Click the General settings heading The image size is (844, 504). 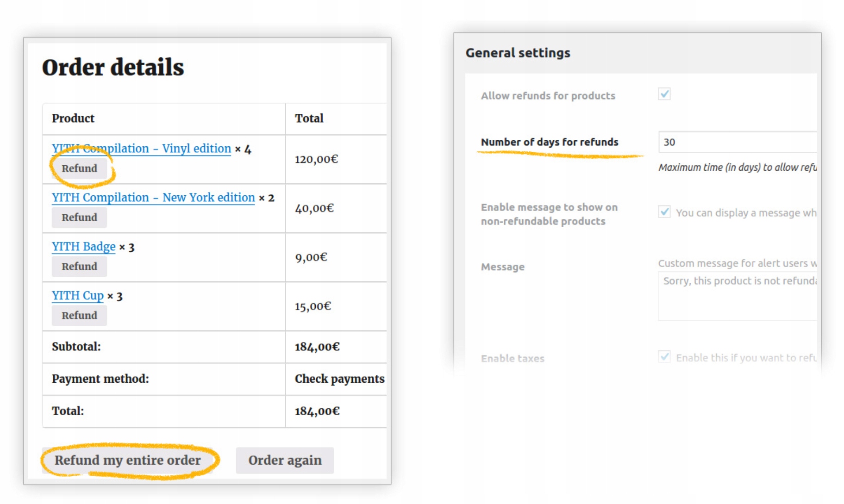coord(518,53)
